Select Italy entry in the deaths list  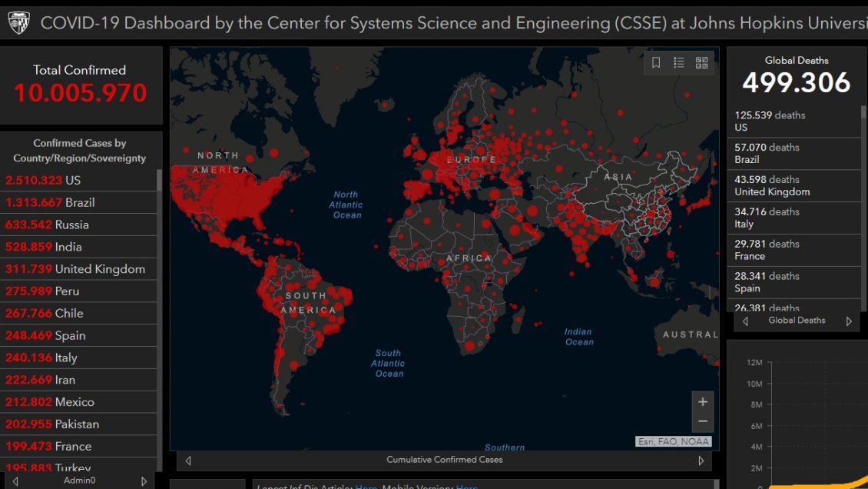coord(791,218)
